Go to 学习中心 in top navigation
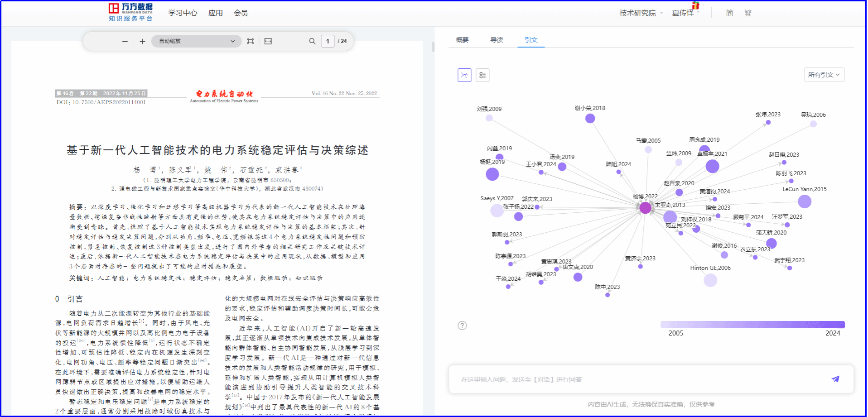868x417 pixels. click(x=183, y=13)
